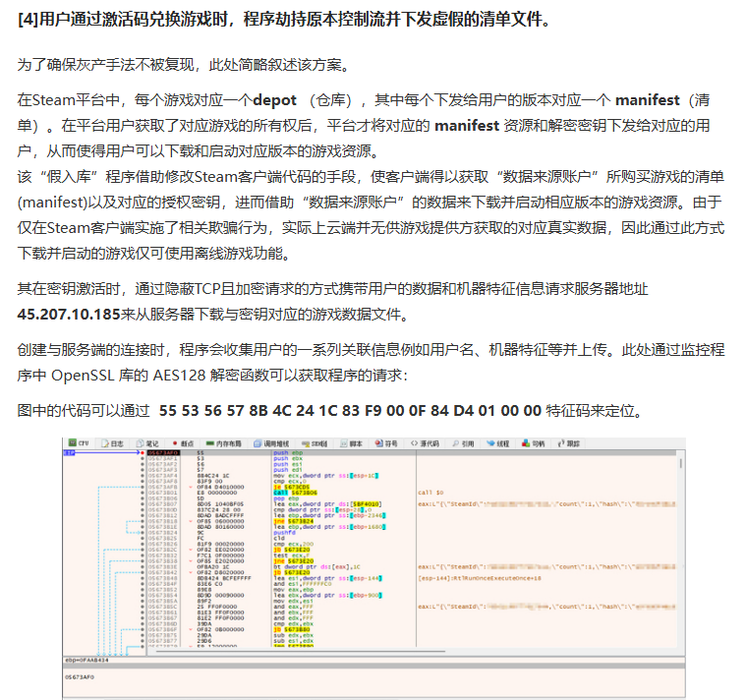The image size is (746, 700).
Task: Open the SEH链 tab
Action: coord(315,443)
